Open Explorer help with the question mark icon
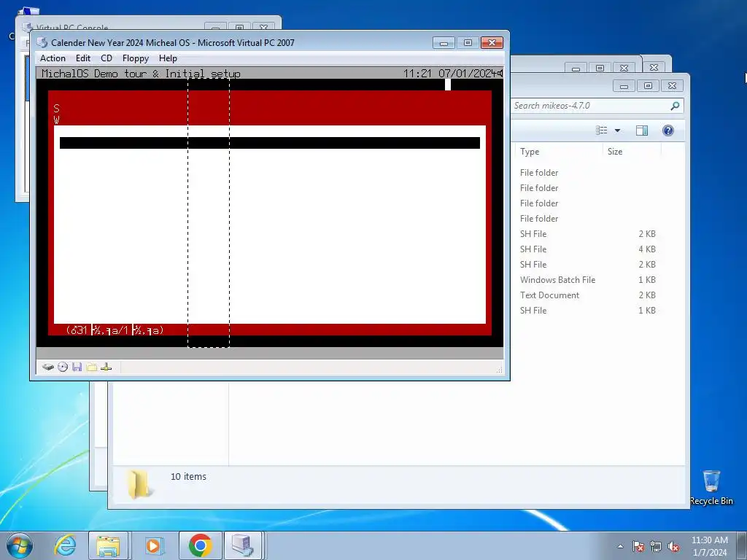Screen dimensions: 747x560 point(668,131)
